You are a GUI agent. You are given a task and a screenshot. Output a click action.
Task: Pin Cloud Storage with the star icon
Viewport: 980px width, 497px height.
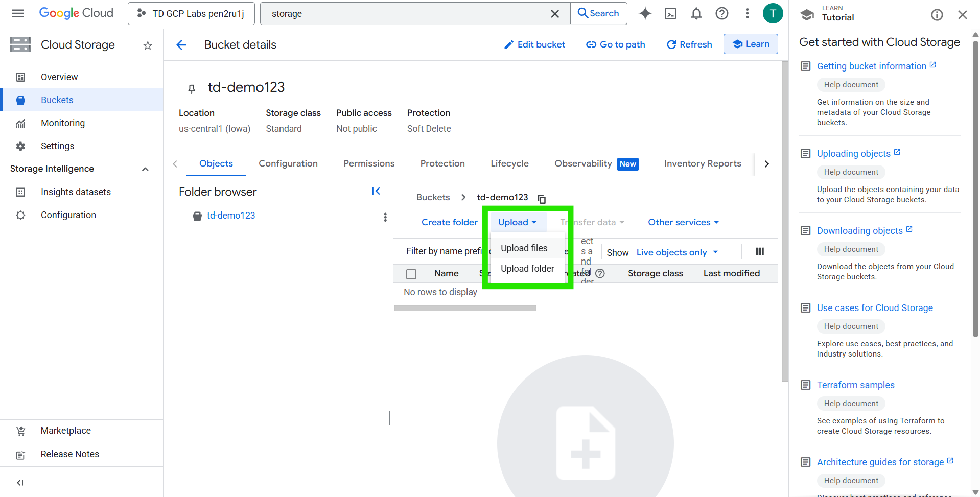(148, 45)
